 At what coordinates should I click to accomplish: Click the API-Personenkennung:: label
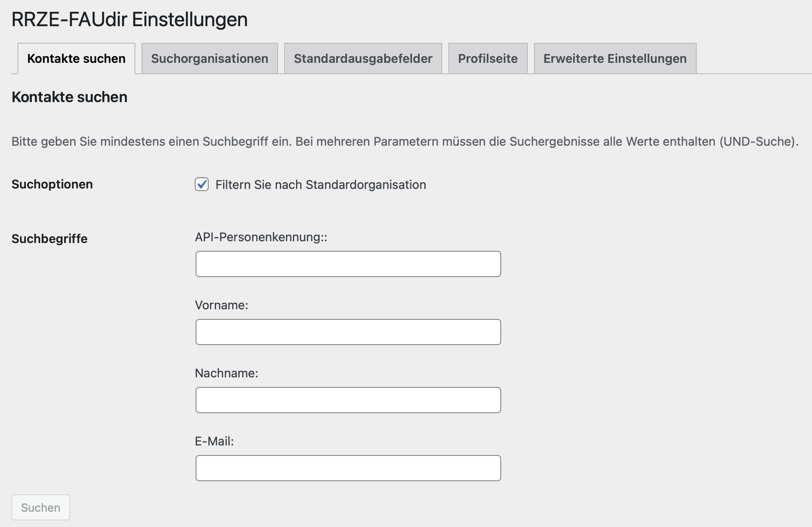click(x=261, y=237)
